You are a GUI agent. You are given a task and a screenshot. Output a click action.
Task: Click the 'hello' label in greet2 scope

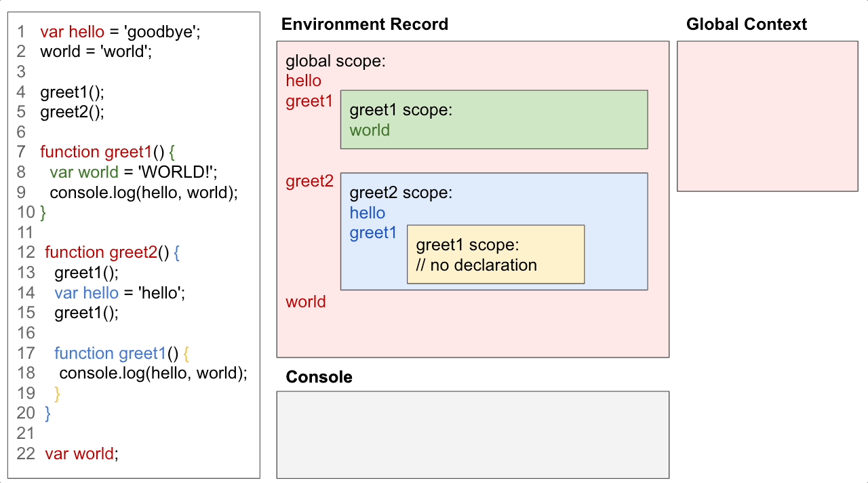367,213
